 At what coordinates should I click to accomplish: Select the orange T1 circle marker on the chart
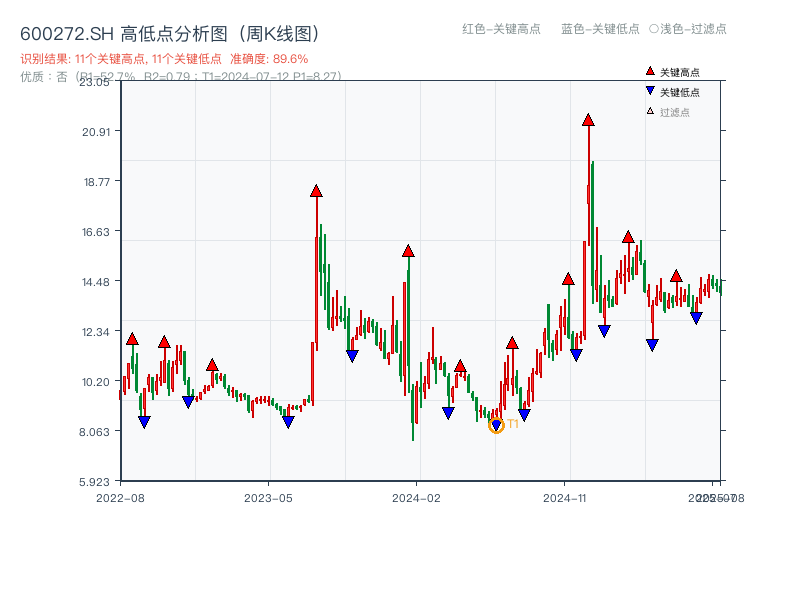pos(497,426)
